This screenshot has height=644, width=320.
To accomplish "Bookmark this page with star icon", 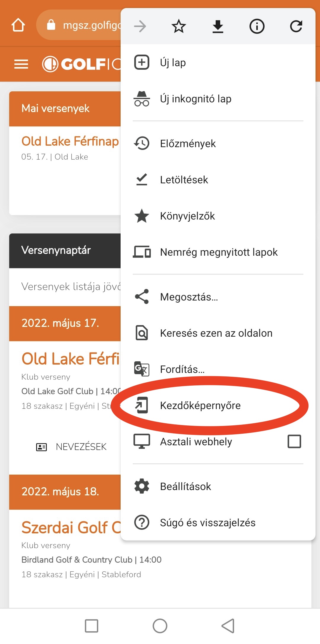I will click(179, 26).
